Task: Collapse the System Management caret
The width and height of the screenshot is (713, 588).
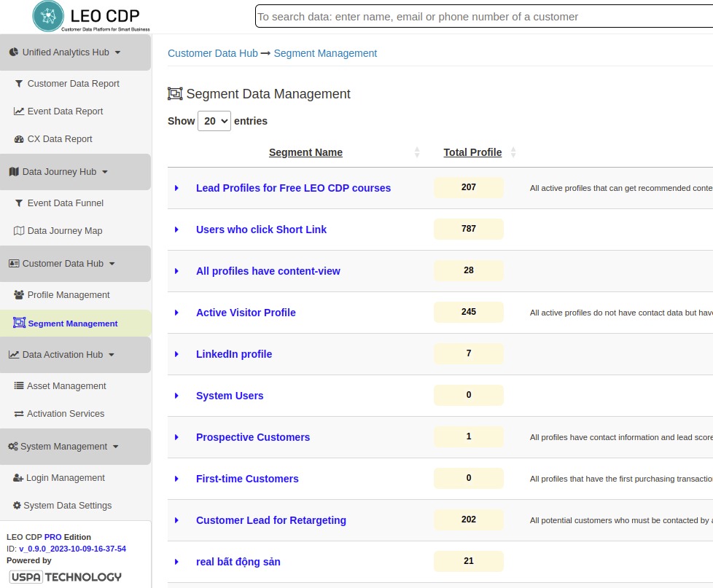Action: pyautogui.click(x=115, y=447)
